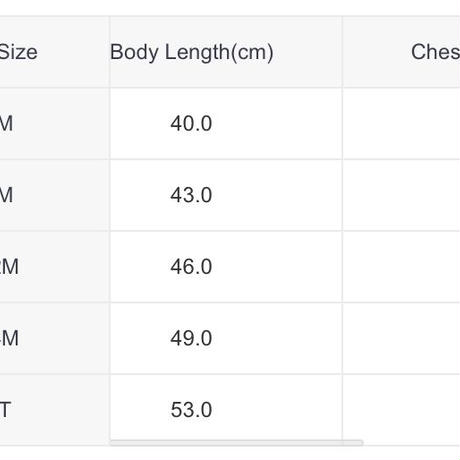Viewport: 460px width, 460px height.
Task: Click the chest cell in the 43.0 row
Action: pos(401,195)
